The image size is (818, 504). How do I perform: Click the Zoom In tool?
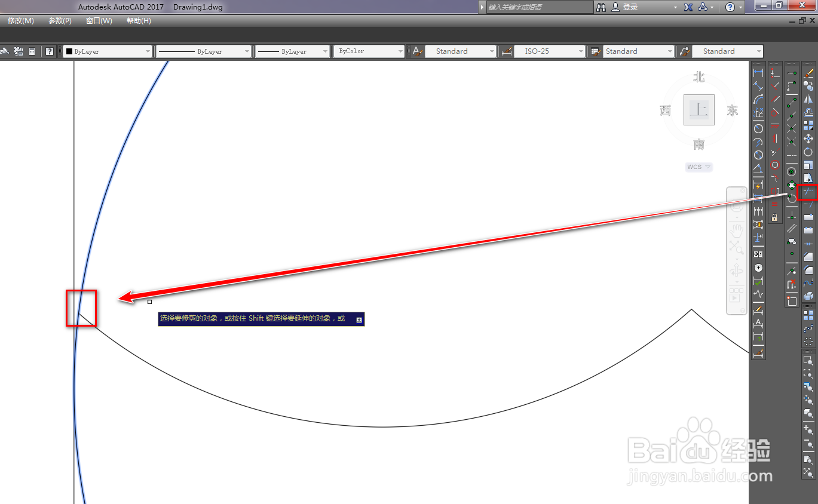pyautogui.click(x=808, y=429)
